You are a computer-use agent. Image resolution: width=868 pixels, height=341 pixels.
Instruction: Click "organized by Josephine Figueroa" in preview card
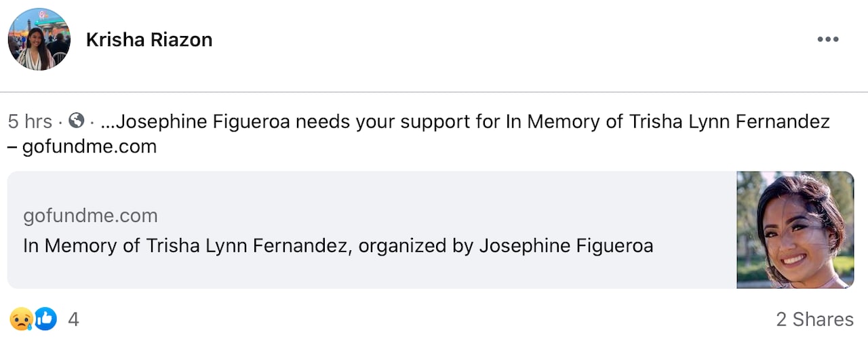pyautogui.click(x=505, y=245)
